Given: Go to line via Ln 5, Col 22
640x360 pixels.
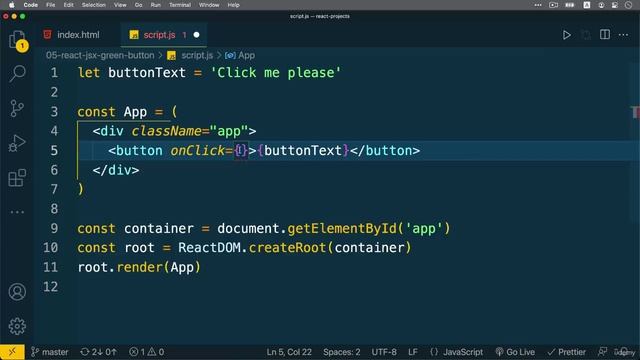Looking at the screenshot, I should coord(289,352).
